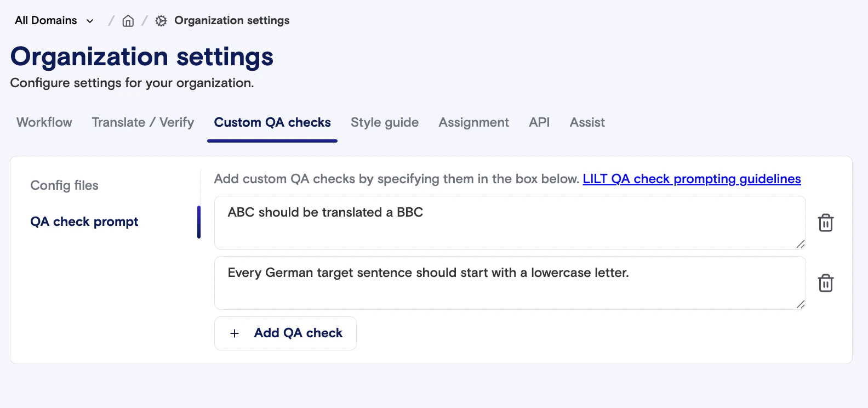Viewport: 868px width, 408px height.
Task: Delete the German lowercase QA check
Action: [826, 283]
